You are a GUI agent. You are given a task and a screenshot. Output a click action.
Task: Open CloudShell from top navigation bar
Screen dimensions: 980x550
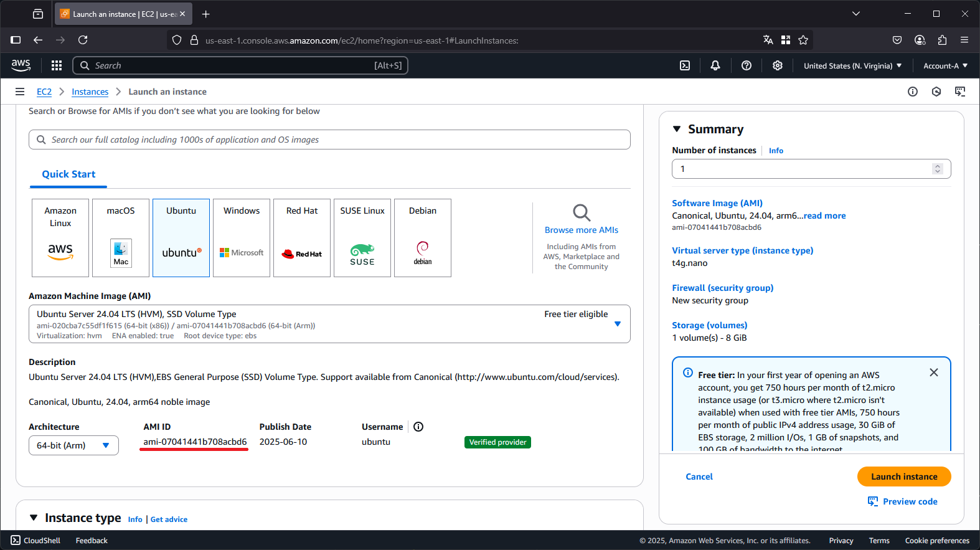[685, 65]
